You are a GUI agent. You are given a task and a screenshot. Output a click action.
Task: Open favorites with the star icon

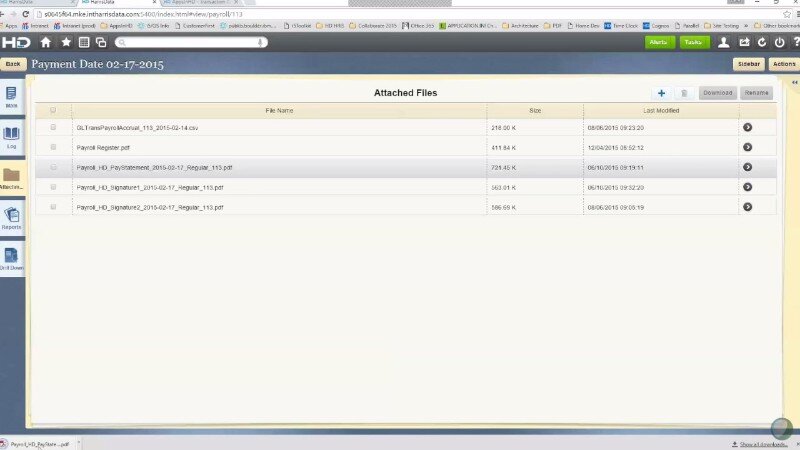pyautogui.click(x=66, y=42)
